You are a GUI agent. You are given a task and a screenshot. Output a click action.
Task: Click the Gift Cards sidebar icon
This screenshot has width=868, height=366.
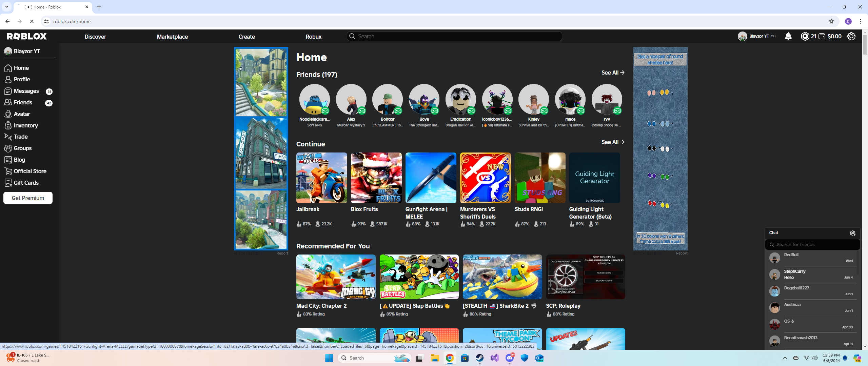(8, 183)
